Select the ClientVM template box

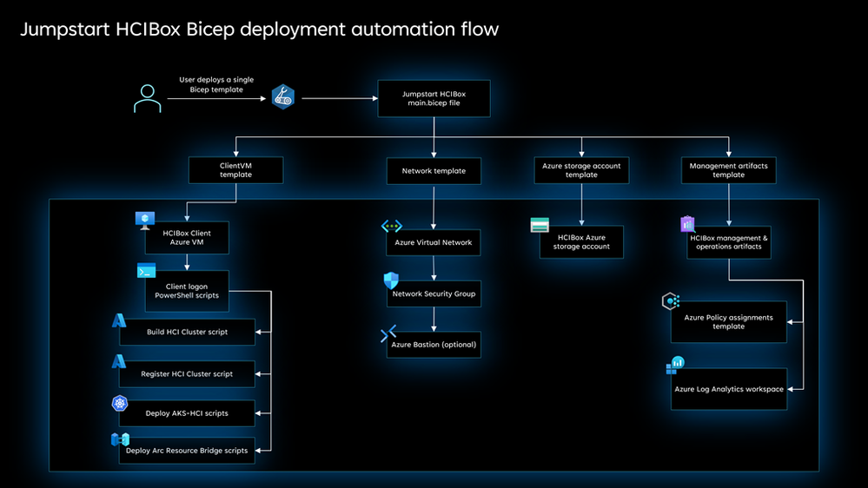(x=235, y=170)
